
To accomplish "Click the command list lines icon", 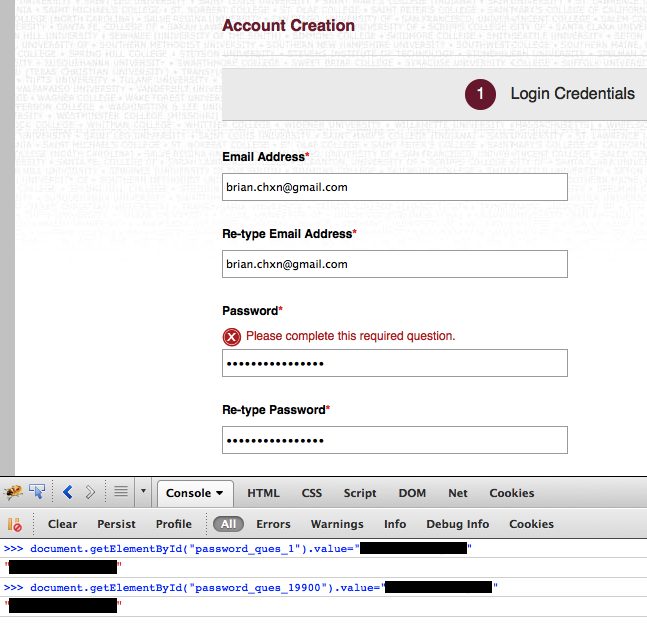I will coord(120,492).
